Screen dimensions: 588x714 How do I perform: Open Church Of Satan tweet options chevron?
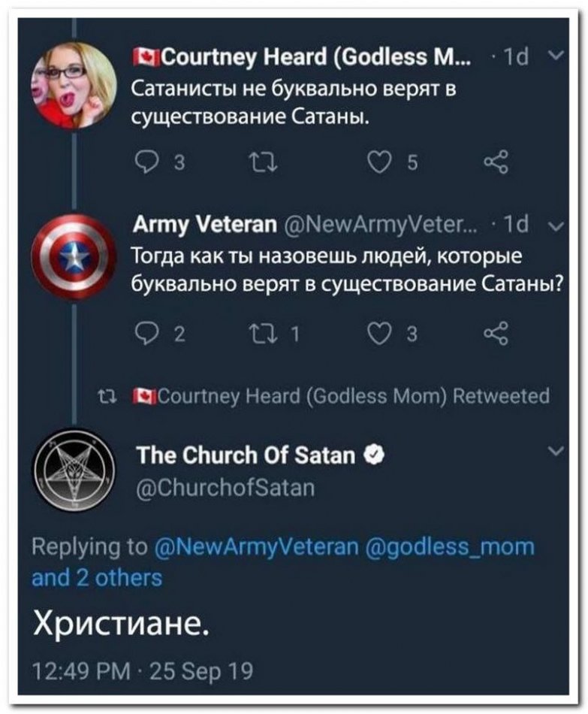click(555, 450)
